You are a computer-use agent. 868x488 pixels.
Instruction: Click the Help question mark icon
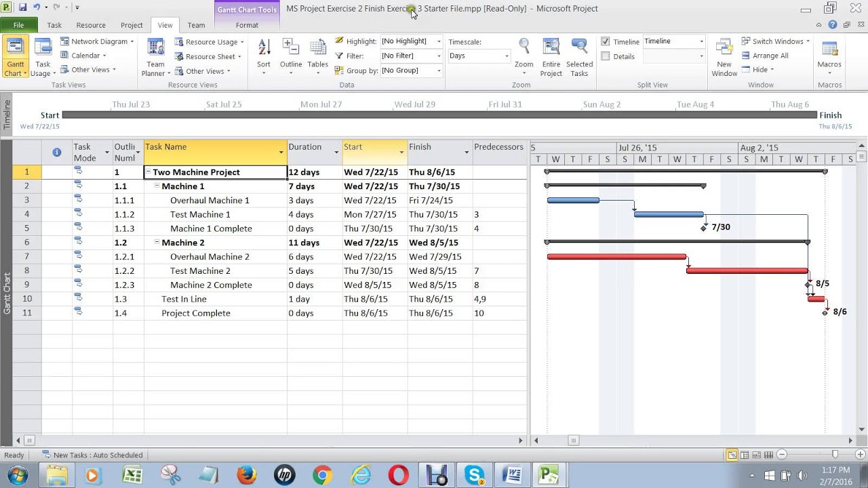click(832, 25)
